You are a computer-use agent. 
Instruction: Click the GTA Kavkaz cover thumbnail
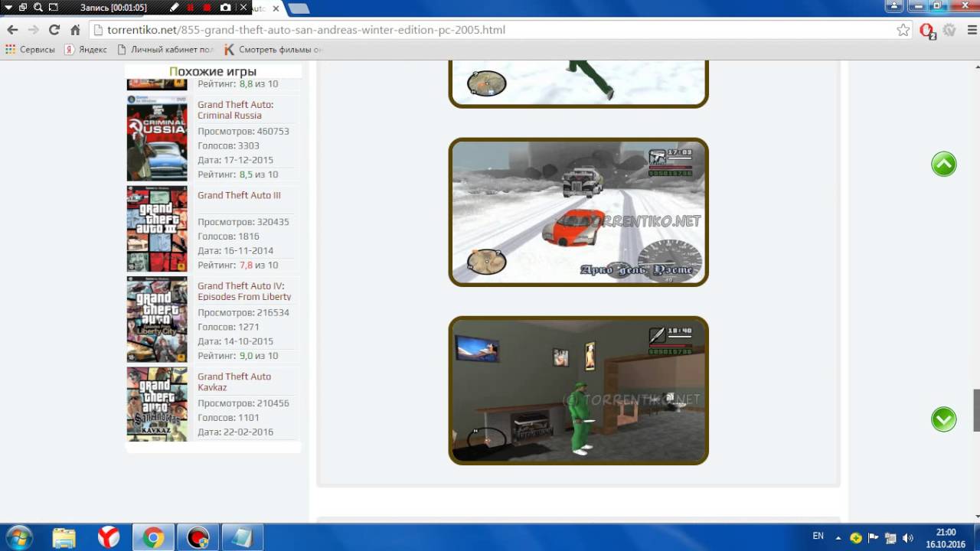(157, 404)
